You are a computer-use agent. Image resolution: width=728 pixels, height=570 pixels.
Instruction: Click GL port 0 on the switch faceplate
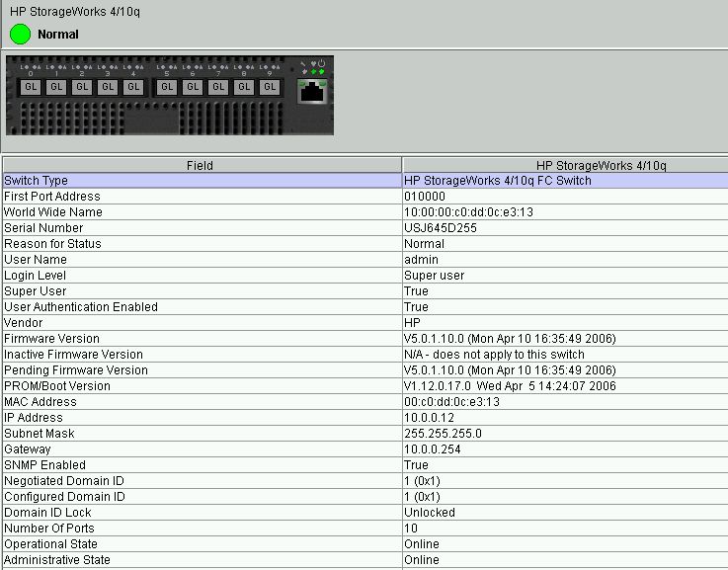pos(31,87)
